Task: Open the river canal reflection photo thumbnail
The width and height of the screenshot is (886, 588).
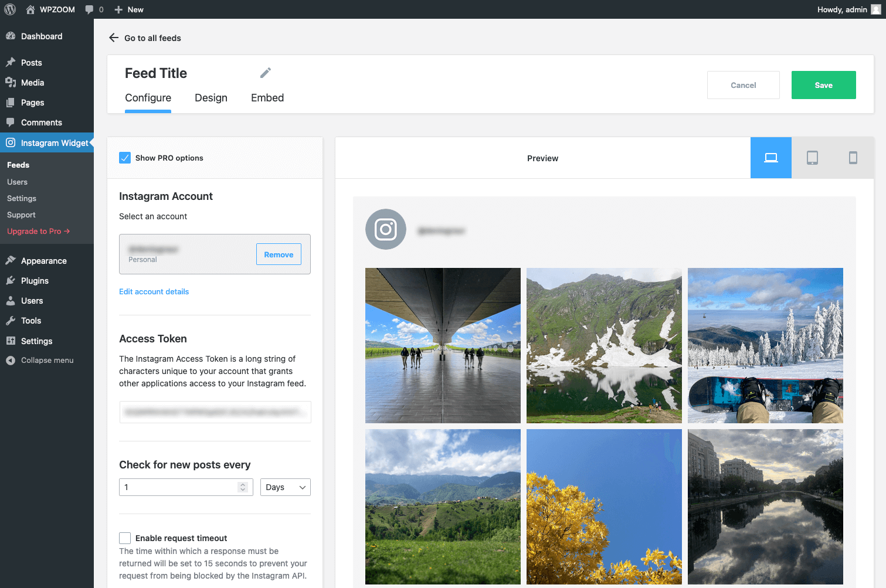Action: (x=765, y=507)
